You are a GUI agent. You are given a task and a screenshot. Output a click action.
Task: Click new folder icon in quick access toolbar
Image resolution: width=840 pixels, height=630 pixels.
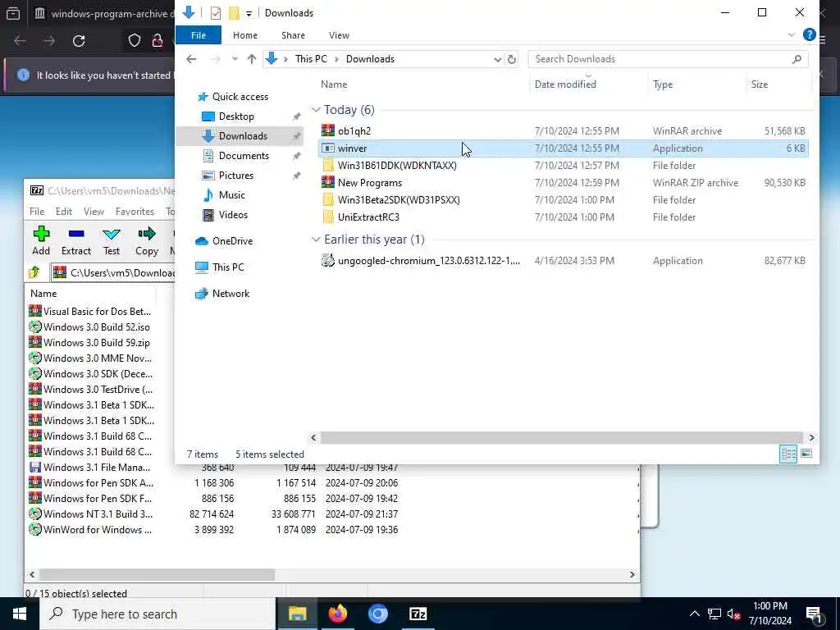[x=234, y=13]
